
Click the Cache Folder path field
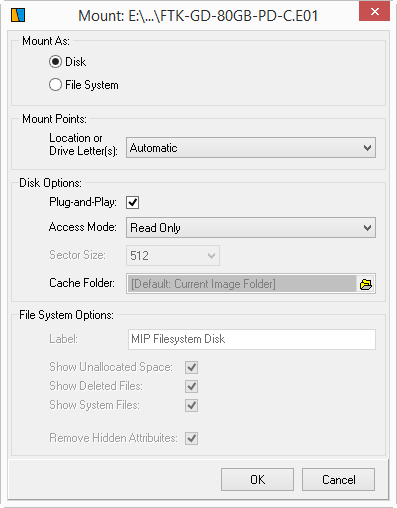241,284
